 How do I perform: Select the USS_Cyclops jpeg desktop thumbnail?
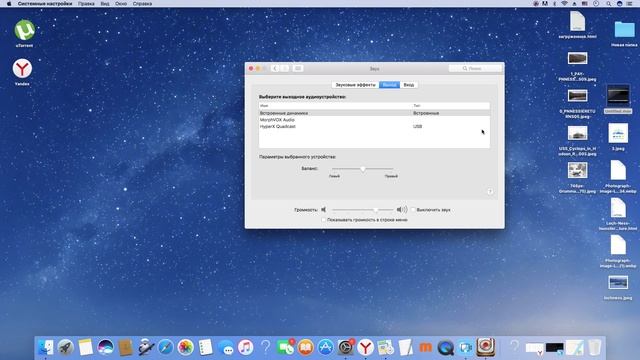[x=578, y=133]
